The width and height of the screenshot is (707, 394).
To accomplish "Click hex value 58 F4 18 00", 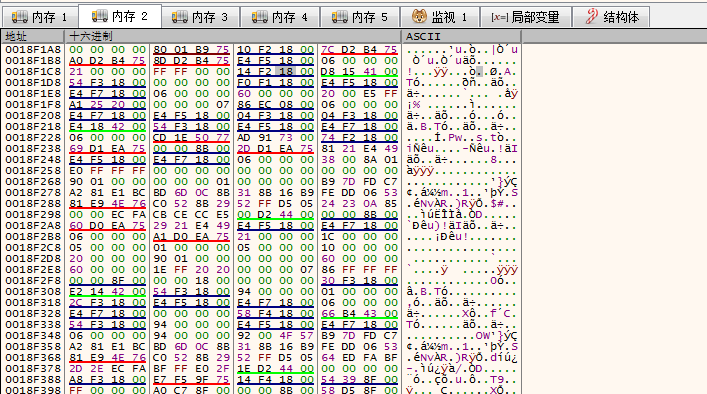I will coord(275,313).
